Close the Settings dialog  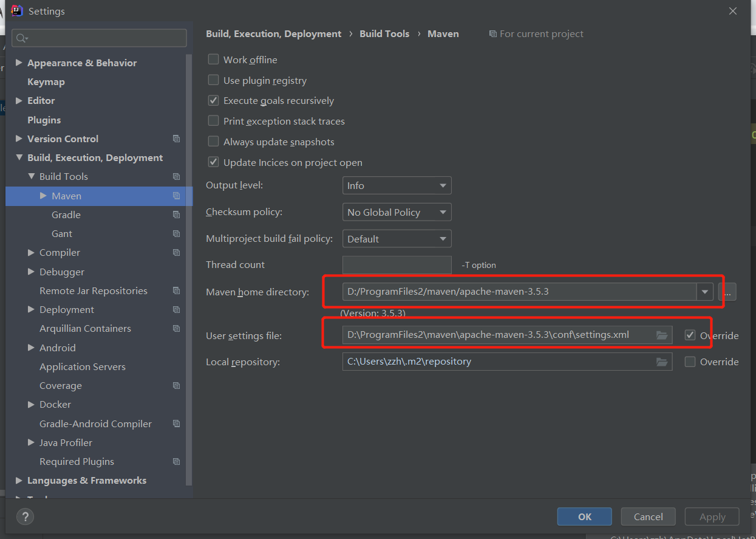(733, 11)
